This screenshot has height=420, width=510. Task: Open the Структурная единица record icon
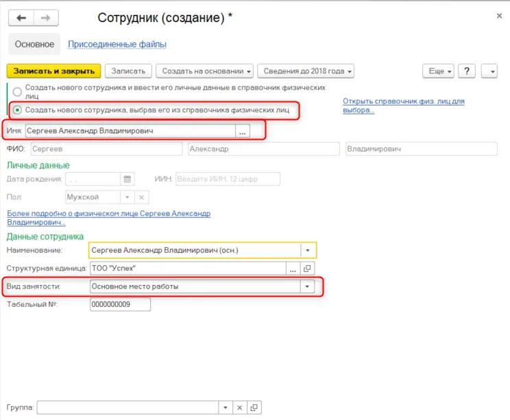[x=307, y=268]
